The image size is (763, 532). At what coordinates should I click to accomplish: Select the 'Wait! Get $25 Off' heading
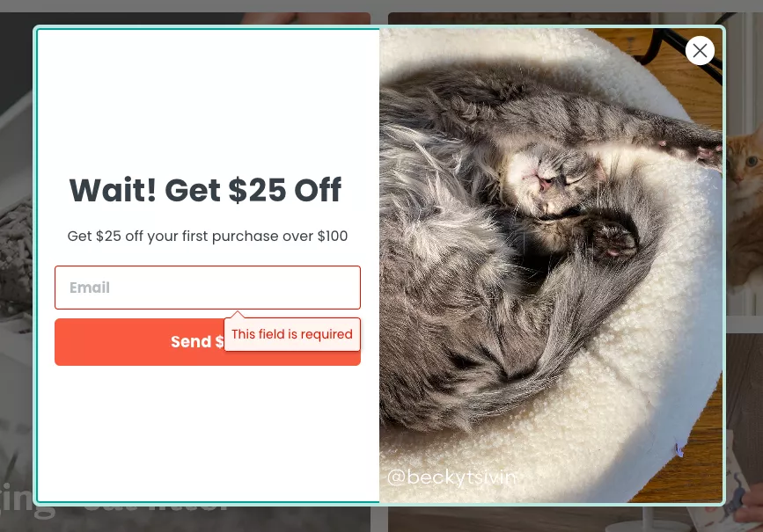point(205,190)
